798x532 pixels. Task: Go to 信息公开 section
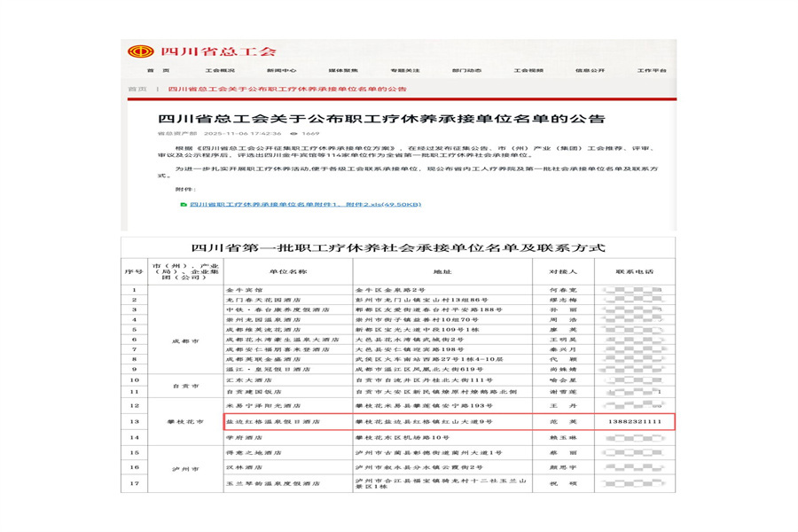click(591, 70)
